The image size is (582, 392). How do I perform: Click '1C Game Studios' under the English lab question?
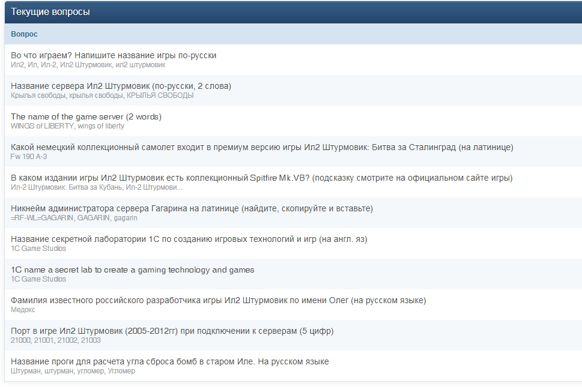point(38,279)
